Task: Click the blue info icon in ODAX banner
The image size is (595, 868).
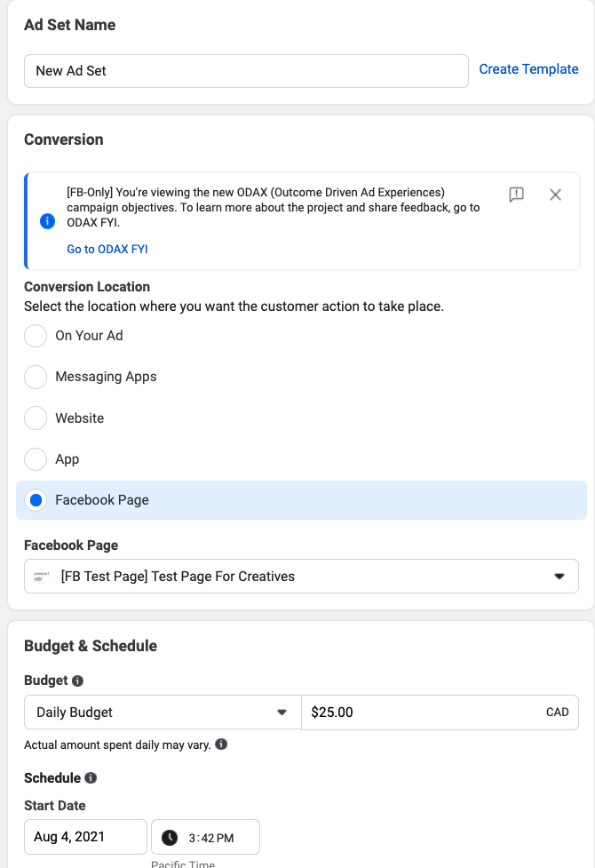Action: click(48, 221)
